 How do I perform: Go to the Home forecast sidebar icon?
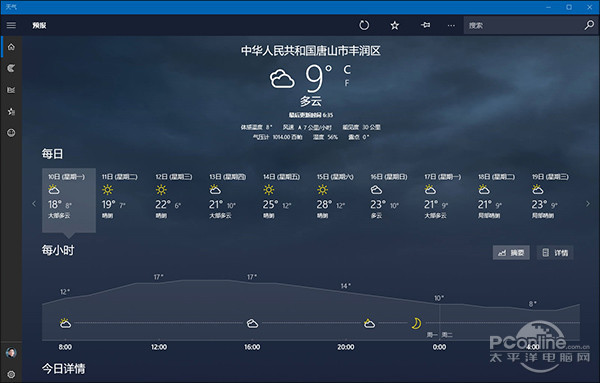pyautogui.click(x=11, y=47)
